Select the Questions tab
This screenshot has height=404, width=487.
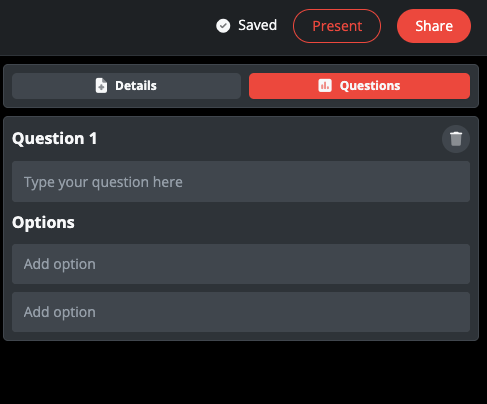click(x=359, y=86)
